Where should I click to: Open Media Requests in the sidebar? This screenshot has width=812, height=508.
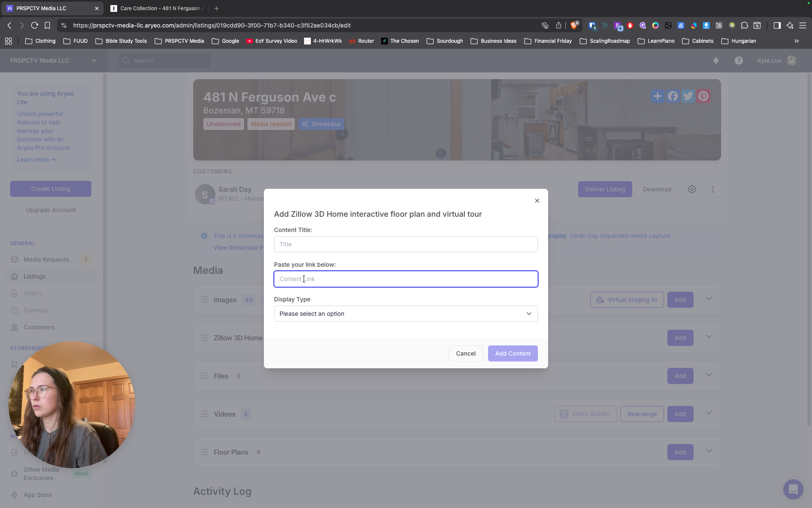[x=46, y=260]
